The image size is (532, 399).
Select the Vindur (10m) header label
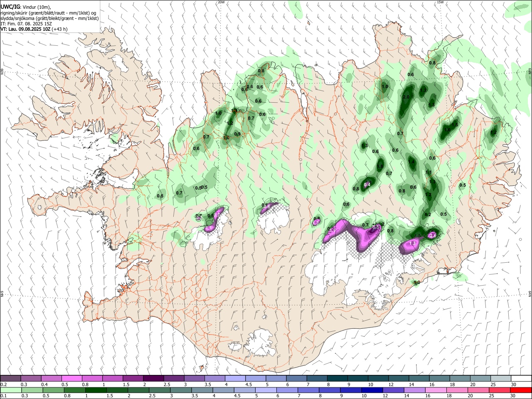tap(36, 7)
